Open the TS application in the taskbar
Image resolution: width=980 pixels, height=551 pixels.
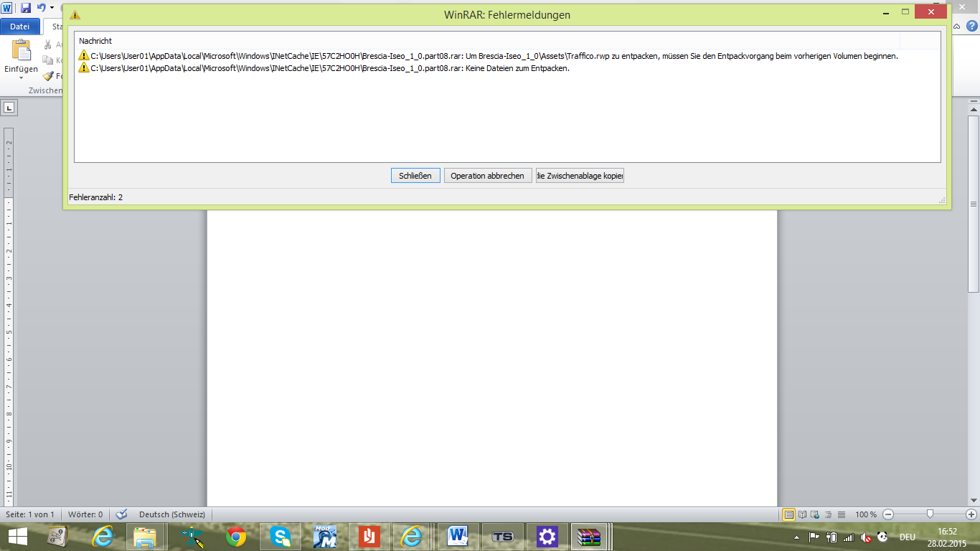click(502, 537)
